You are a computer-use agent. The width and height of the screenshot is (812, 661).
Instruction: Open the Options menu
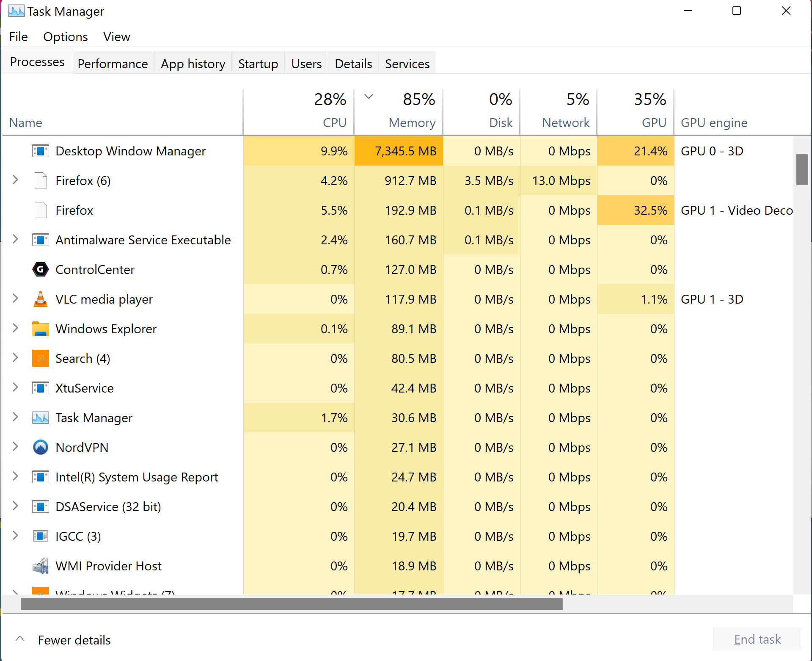click(65, 37)
